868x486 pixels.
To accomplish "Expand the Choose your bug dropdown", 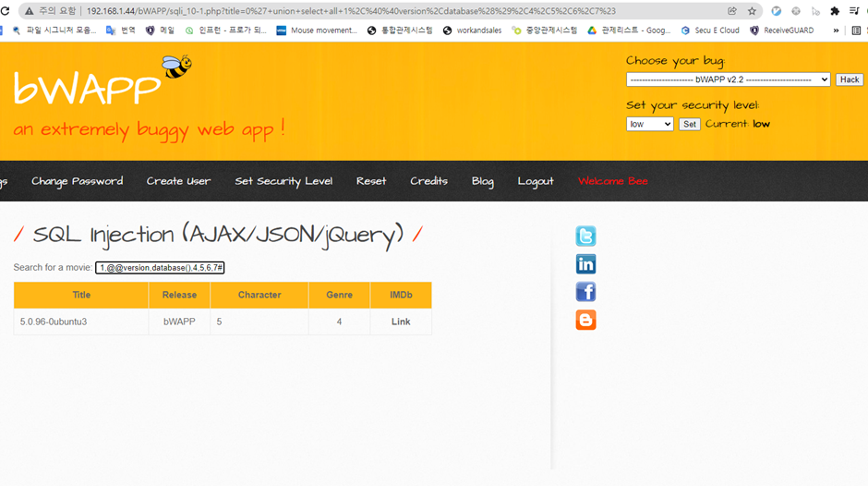I will pyautogui.click(x=728, y=79).
